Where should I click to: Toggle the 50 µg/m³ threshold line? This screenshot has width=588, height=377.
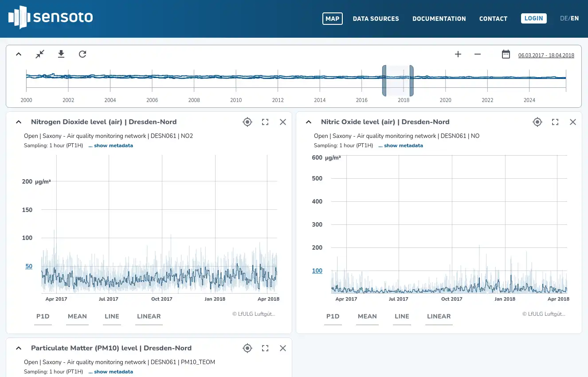click(29, 266)
